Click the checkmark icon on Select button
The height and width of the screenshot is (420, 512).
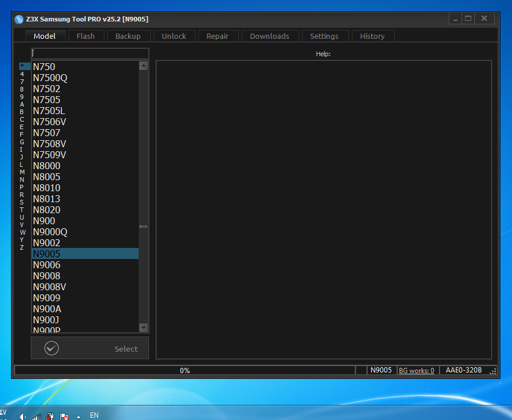tap(52, 348)
